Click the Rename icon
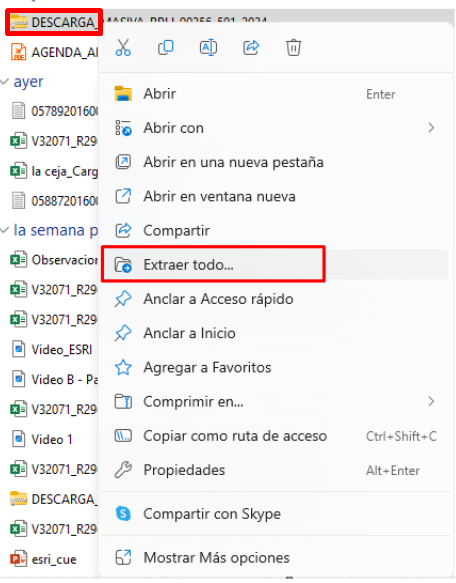This screenshot has height=583, width=456. (208, 48)
